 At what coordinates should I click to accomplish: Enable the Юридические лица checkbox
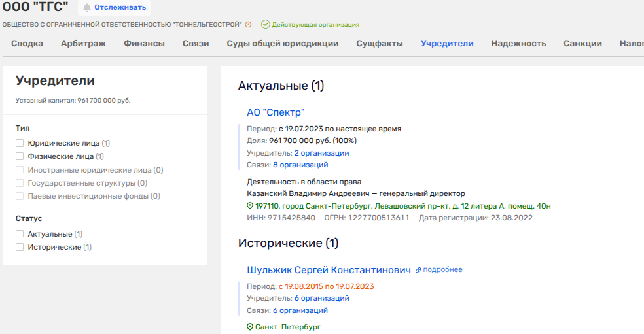[20, 143]
